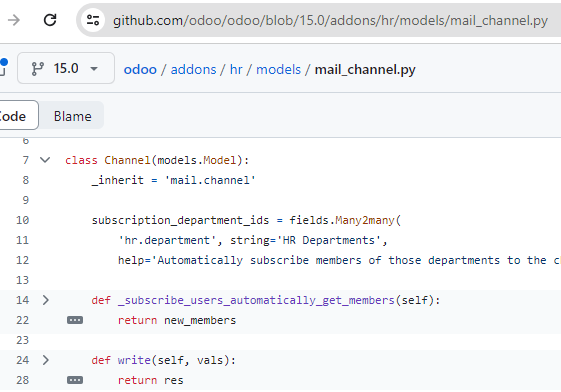Screen dimensions: 561x392
Task: Click the branch icon beside 15.0
Action: (38, 69)
